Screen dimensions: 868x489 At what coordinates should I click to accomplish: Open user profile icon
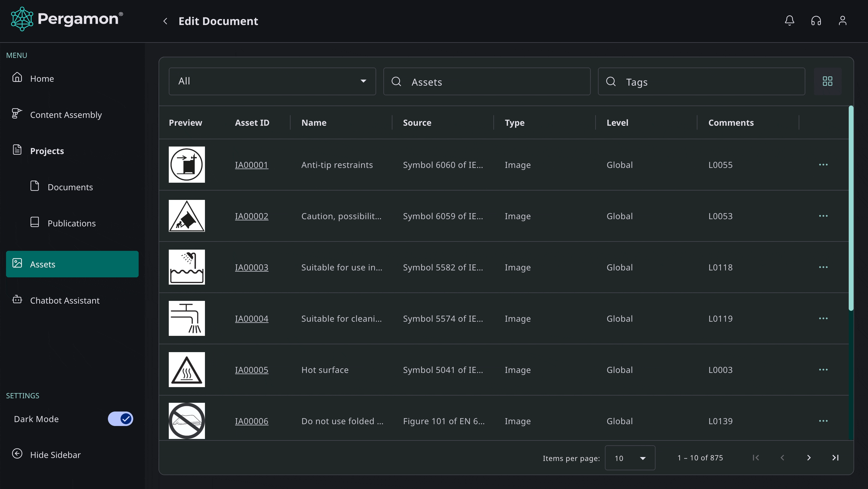[x=842, y=21]
